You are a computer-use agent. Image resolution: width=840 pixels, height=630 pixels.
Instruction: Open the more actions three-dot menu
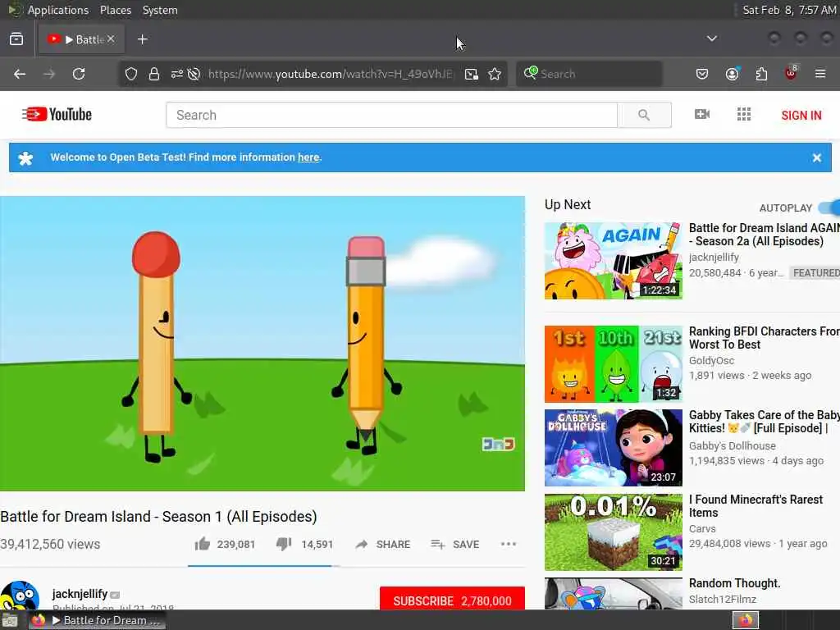[508, 545]
